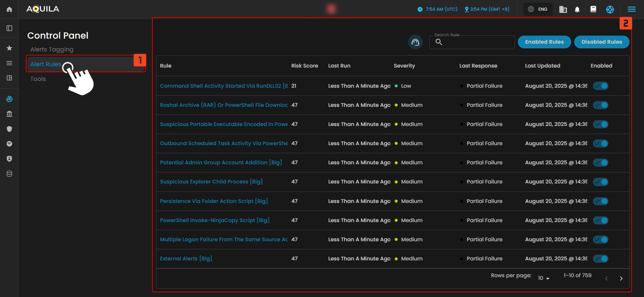Click the headset support icon beside Search Rule
This screenshot has width=644, height=297.
tap(415, 42)
